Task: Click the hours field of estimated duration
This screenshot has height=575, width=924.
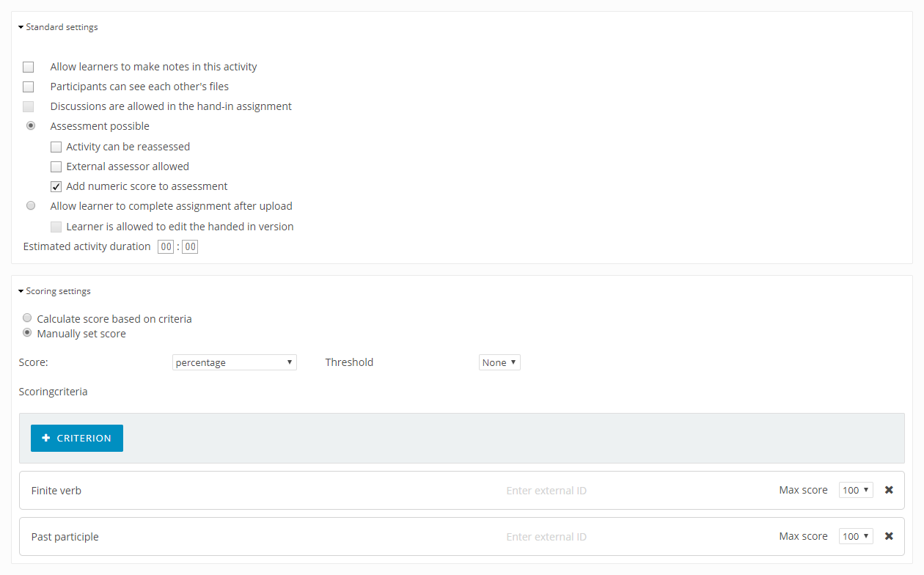Action: 166,247
